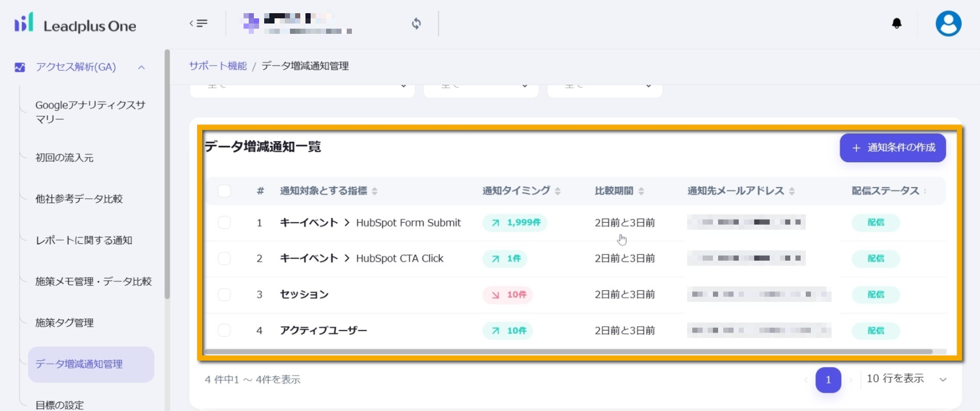Click the table's horizontal scrollbar
980x411 pixels.
567,351
